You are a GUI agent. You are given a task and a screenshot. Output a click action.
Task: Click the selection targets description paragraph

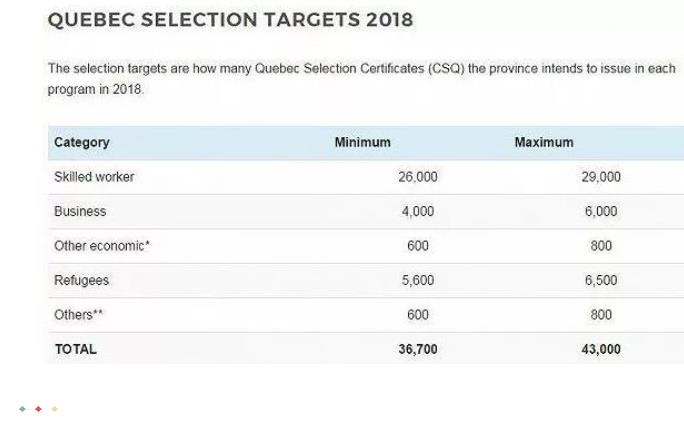point(362,79)
